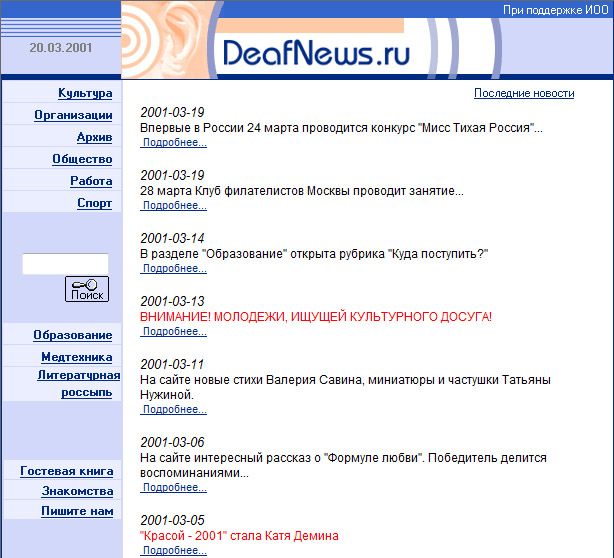The height and width of the screenshot is (558, 614).
Task: Open the Знакомства page
Action: (78, 491)
